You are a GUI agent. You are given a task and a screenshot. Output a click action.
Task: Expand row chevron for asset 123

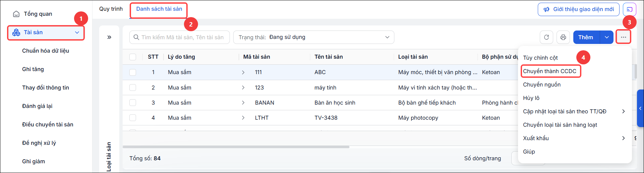[x=243, y=88]
